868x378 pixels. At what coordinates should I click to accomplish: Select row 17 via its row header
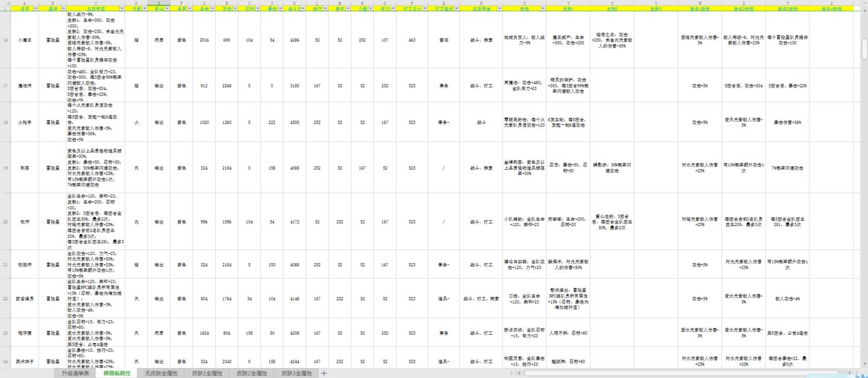coord(5,85)
